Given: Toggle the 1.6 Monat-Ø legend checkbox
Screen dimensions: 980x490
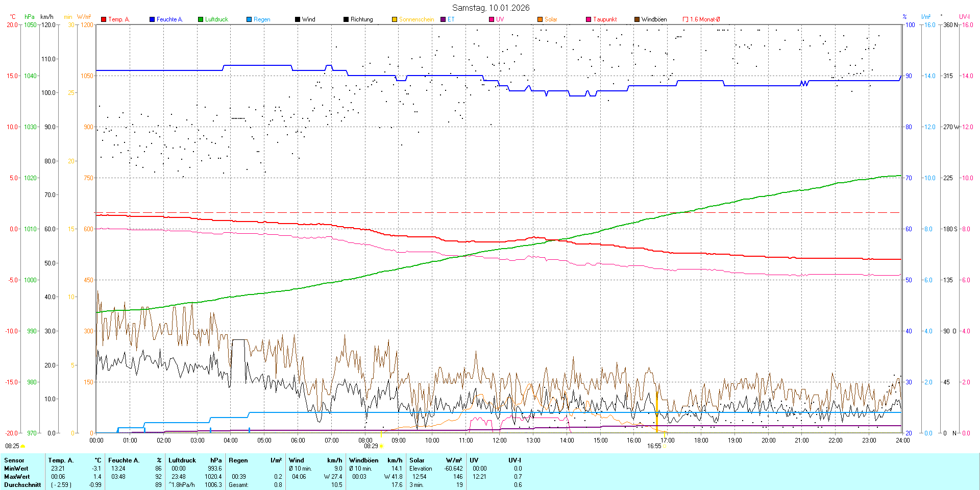Looking at the screenshot, I should coord(685,19).
